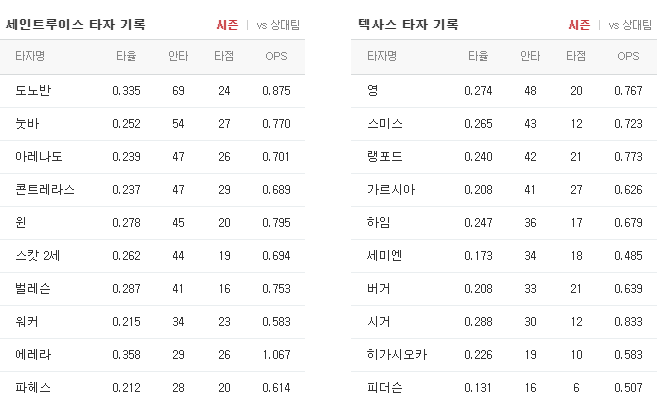Screen dimensions: 661x420
Task: Click 랭포드 batter name
Action: point(385,156)
